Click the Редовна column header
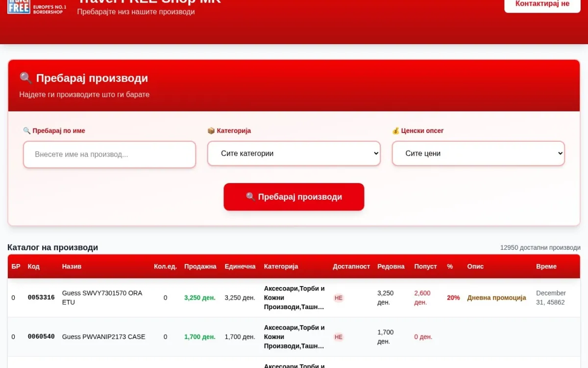 pyautogui.click(x=391, y=266)
